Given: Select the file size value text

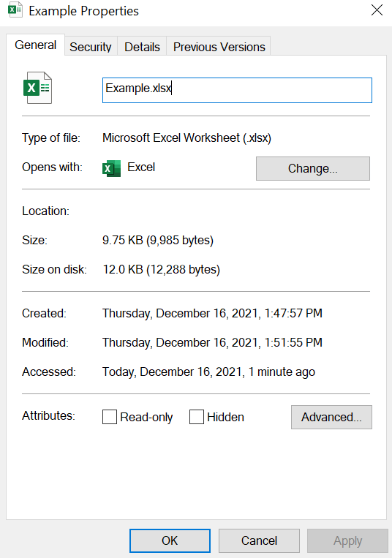Looking at the screenshot, I should (158, 240).
